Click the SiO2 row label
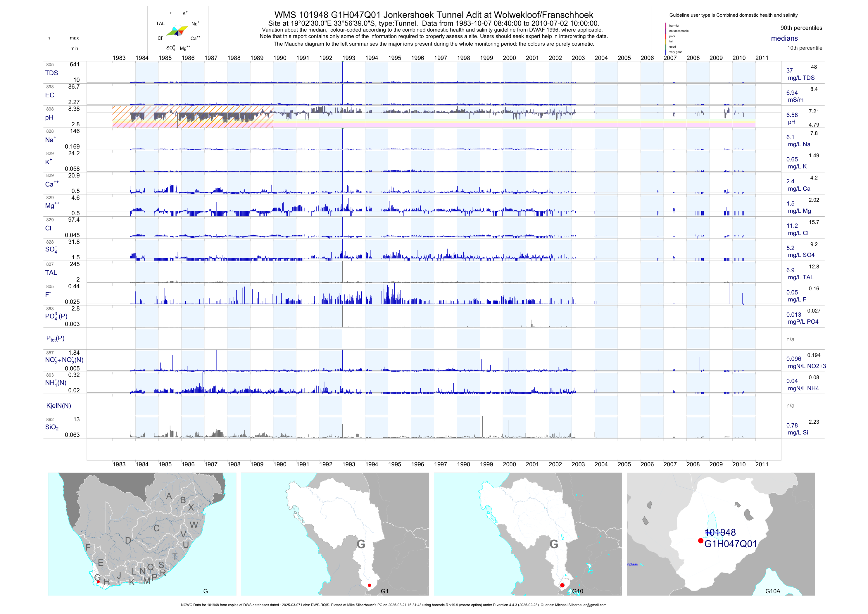 tap(52, 427)
